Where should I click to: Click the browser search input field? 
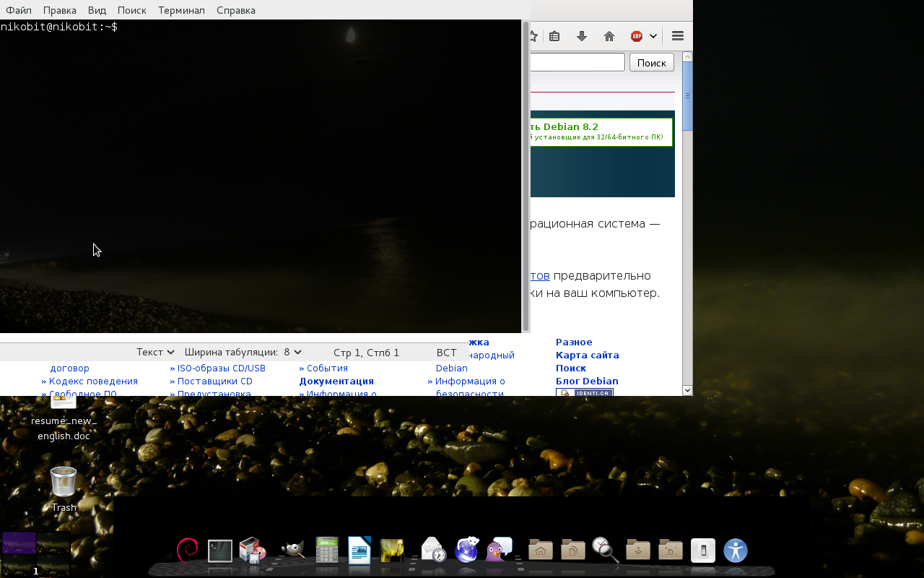pos(577,62)
